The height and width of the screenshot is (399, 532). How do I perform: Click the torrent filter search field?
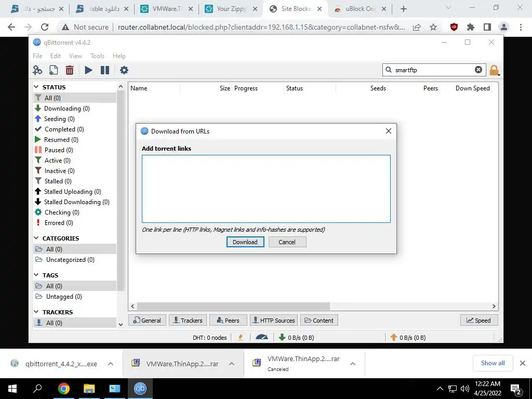pyautogui.click(x=434, y=70)
